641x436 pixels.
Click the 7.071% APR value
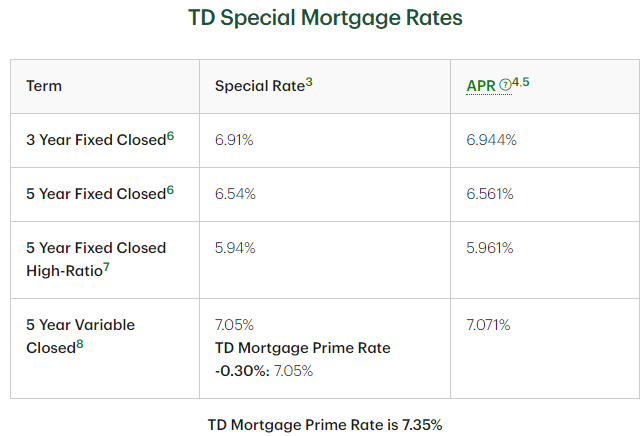[488, 325]
